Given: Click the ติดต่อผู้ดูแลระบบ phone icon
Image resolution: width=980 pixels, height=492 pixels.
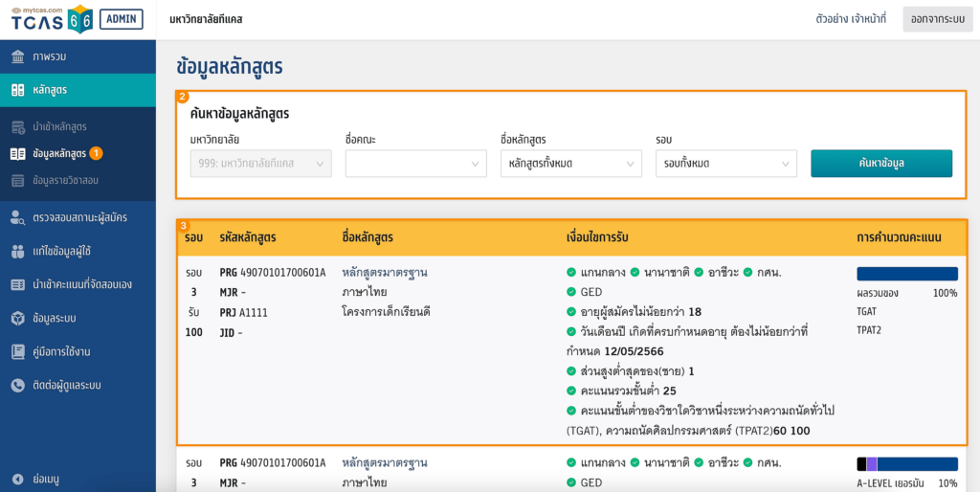Looking at the screenshot, I should 18,385.
